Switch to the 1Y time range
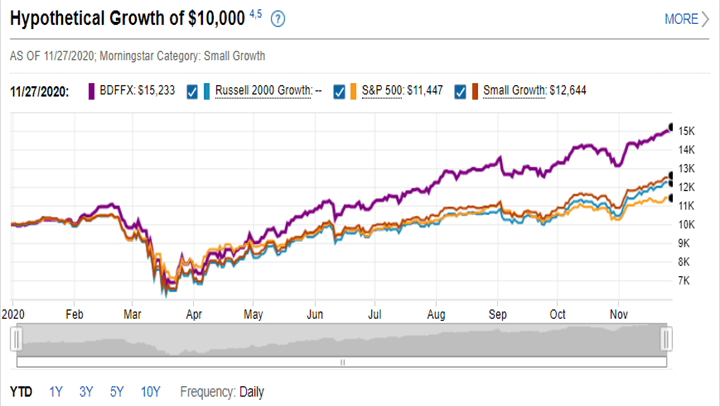The width and height of the screenshot is (720, 406). tap(56, 391)
